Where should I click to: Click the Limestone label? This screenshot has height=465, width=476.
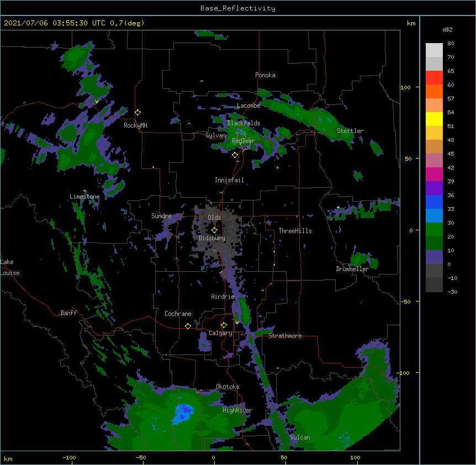pos(84,197)
